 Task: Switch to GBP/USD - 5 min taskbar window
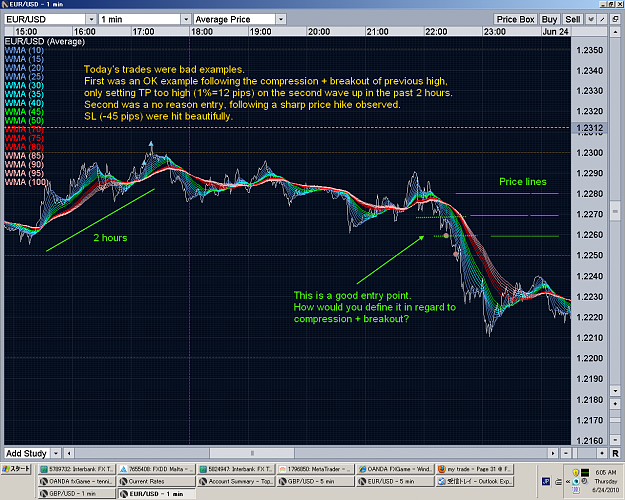(x=316, y=481)
